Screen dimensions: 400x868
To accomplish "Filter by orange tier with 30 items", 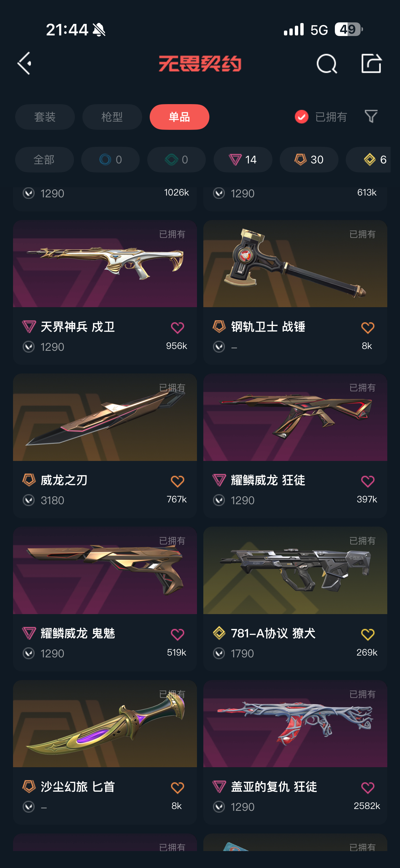I will coord(309,159).
